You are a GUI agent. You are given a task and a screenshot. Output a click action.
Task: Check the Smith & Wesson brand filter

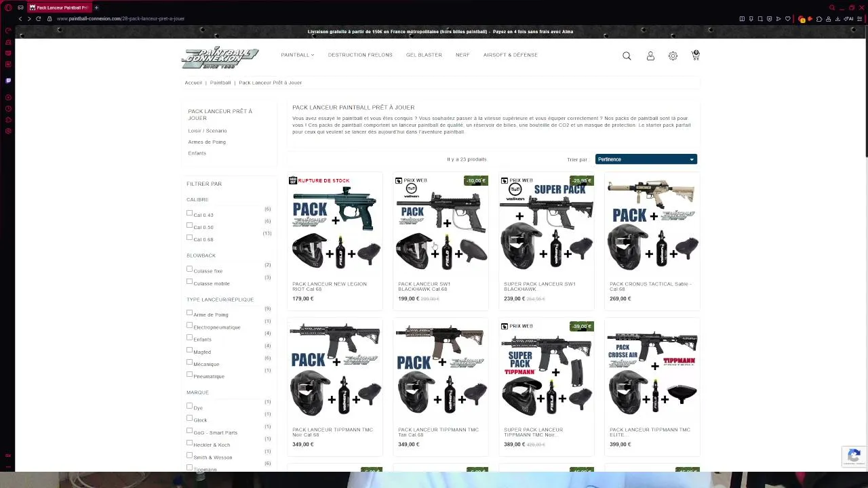[189, 455]
